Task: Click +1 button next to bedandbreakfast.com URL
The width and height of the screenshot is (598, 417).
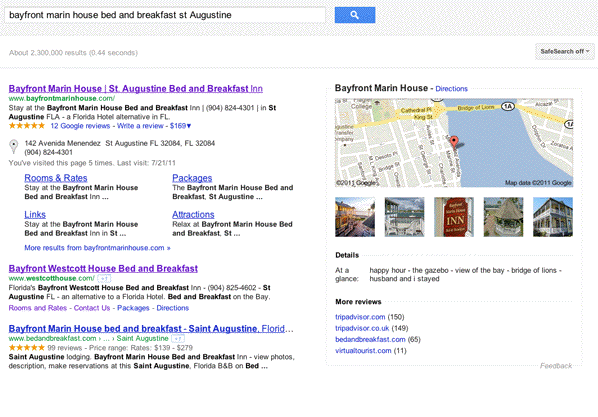Action: 178,338
